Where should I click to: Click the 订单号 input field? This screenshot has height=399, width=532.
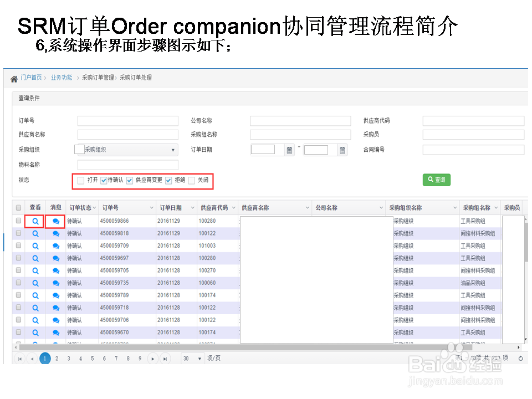127,120
